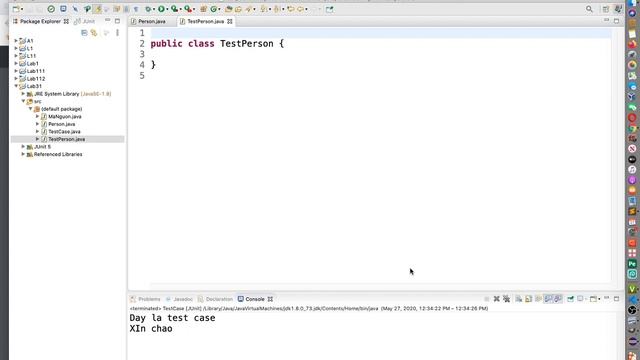Select the Package Explorer tab

coord(40,21)
